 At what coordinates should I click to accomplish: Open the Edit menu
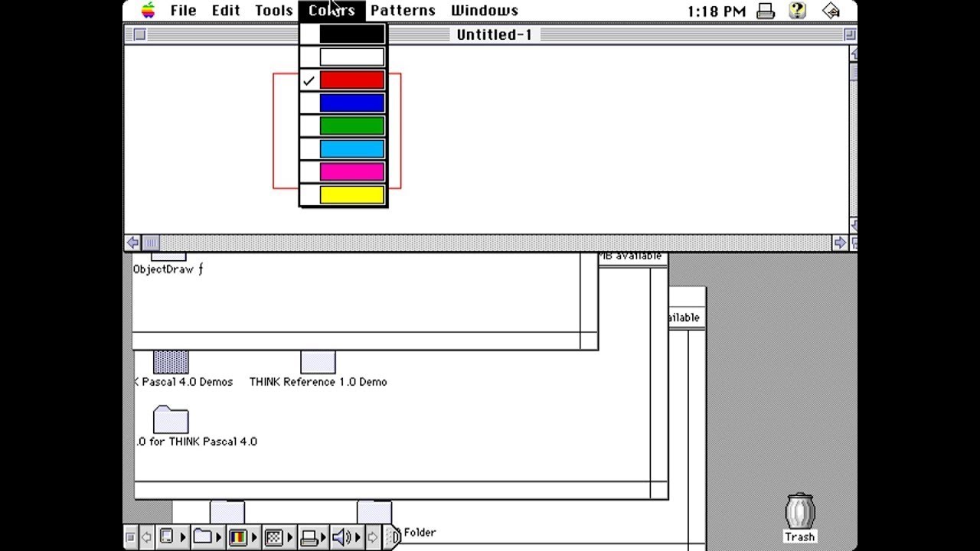tap(226, 11)
